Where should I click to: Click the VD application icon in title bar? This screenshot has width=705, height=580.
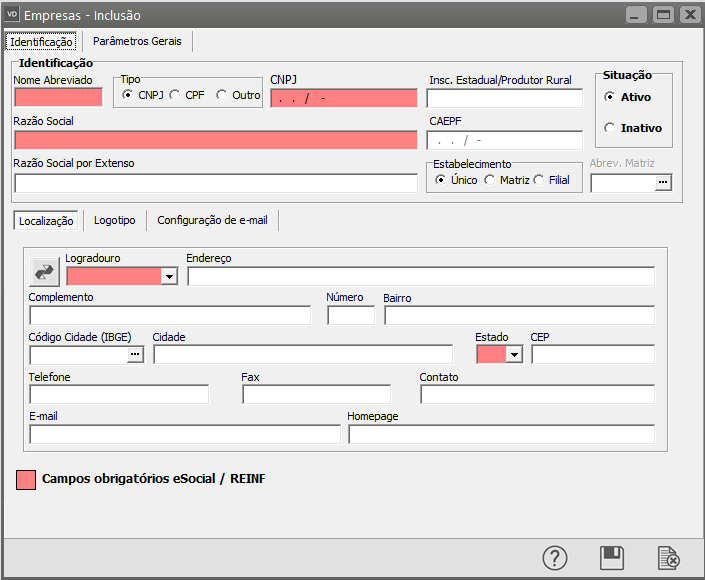click(x=13, y=15)
